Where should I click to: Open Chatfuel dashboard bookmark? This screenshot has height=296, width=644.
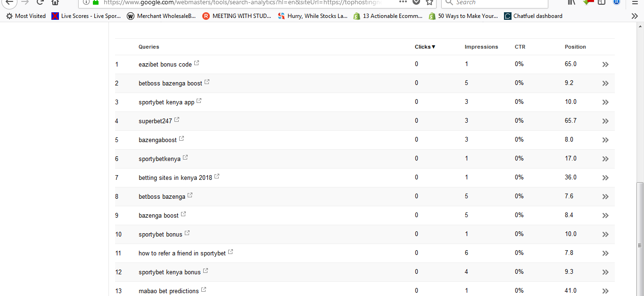pos(533,16)
